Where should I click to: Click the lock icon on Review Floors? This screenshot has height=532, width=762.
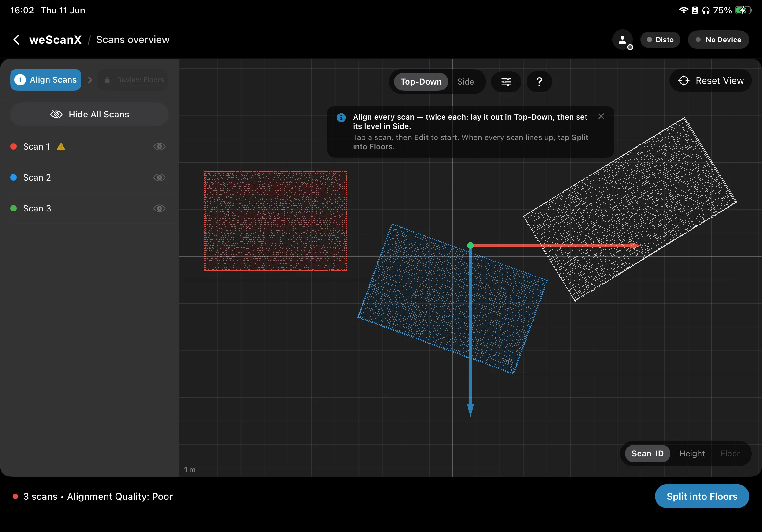(x=107, y=80)
